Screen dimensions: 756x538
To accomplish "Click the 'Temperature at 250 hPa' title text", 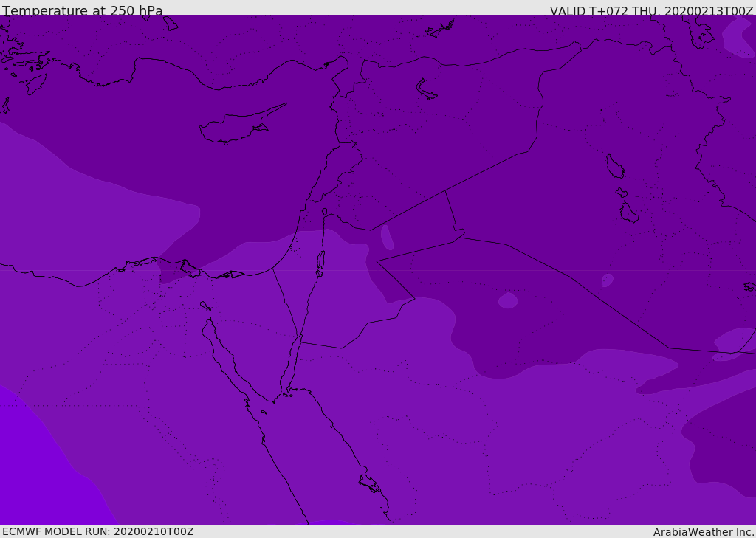I will [83, 10].
